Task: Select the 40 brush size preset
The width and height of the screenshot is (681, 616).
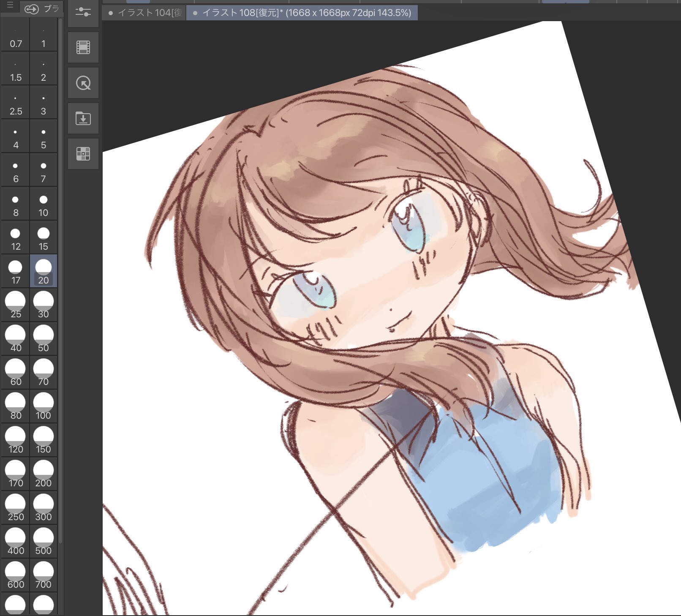Action: pos(16,339)
